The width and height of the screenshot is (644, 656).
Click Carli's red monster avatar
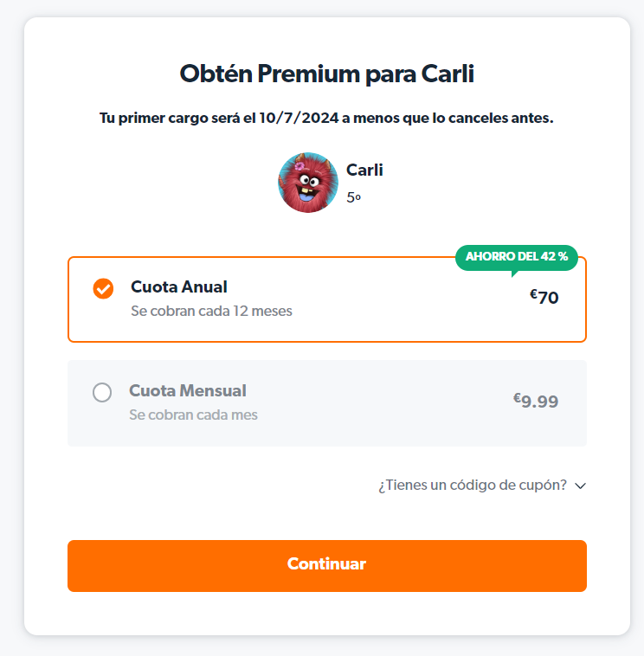tap(308, 183)
